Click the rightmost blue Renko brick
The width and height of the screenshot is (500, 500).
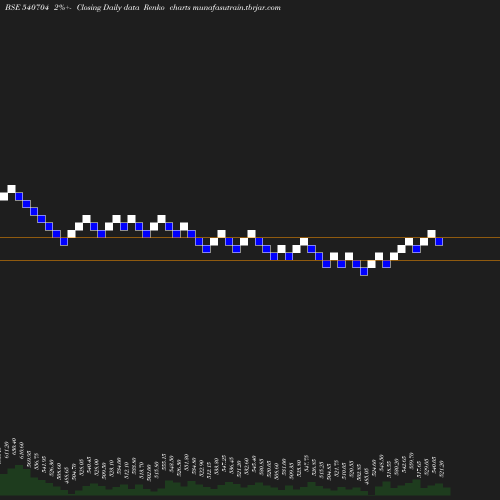click(439, 242)
